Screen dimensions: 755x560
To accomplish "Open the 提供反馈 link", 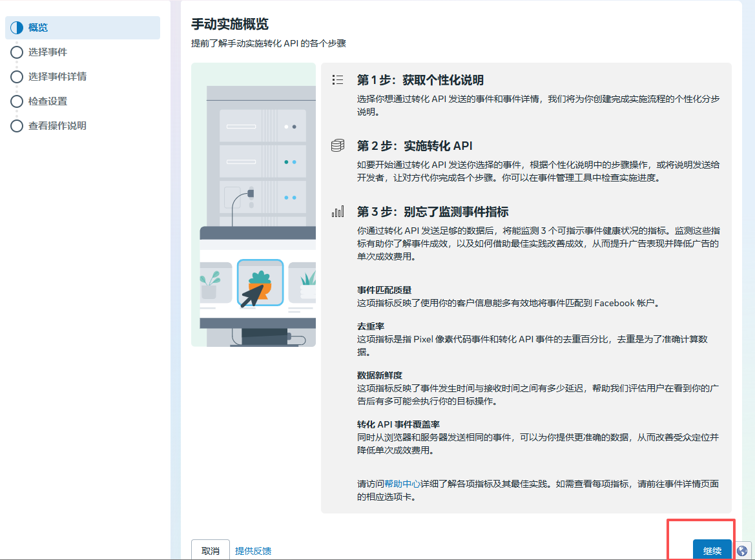I will pyautogui.click(x=253, y=551).
